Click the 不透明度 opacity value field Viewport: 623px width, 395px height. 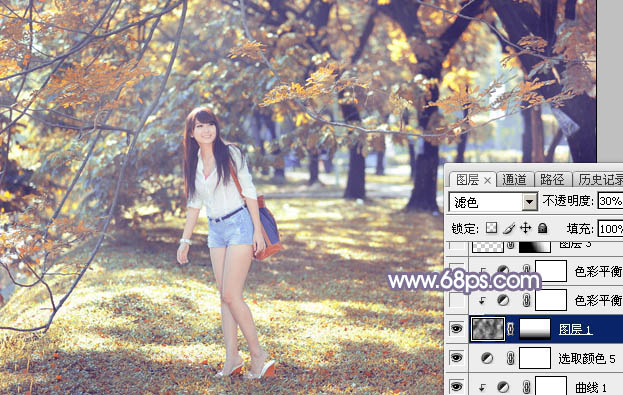(610, 201)
